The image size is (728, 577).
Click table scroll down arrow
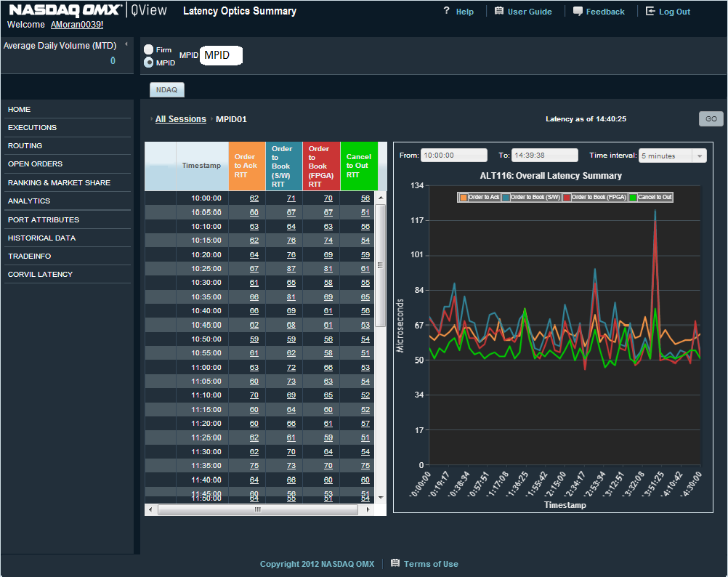pyautogui.click(x=381, y=497)
